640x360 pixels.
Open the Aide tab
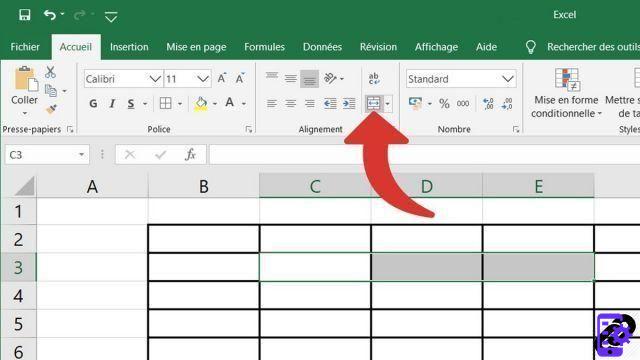[487, 47]
